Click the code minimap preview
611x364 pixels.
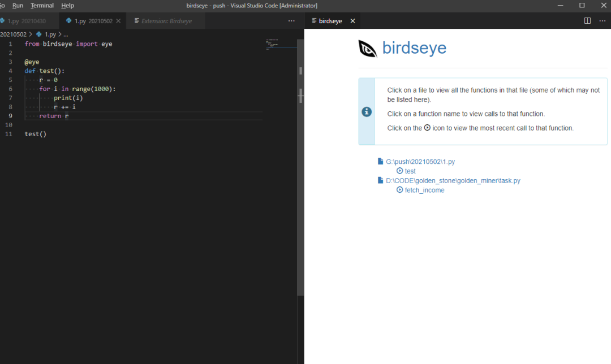coord(279,44)
